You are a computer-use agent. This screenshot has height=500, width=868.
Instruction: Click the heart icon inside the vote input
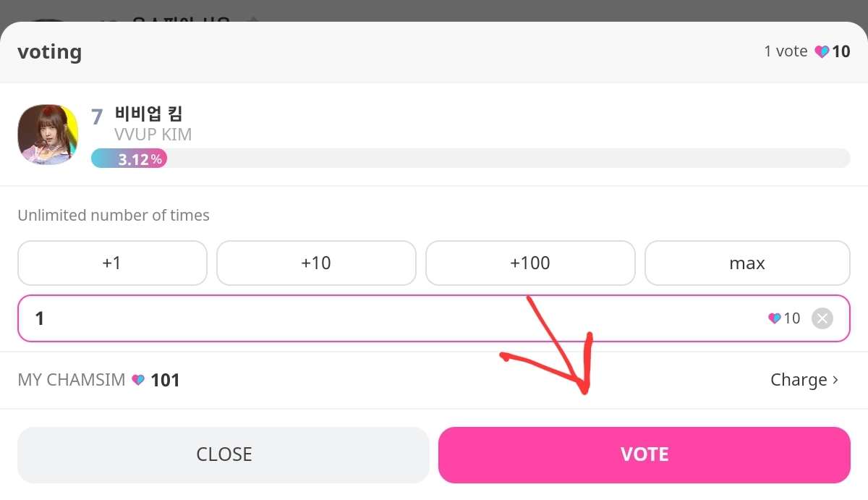tap(774, 318)
